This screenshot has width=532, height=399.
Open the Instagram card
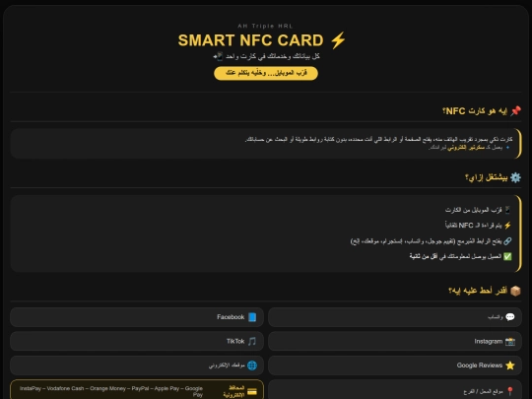coord(395,341)
